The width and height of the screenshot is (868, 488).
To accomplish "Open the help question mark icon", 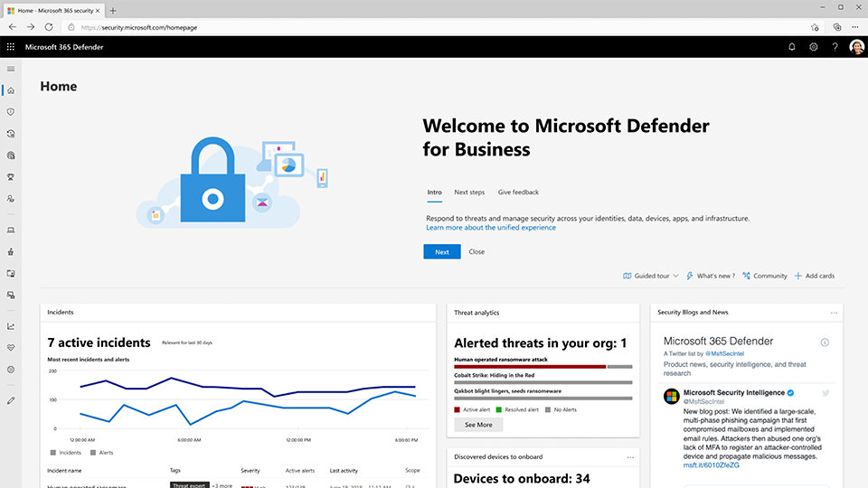I will pos(835,47).
